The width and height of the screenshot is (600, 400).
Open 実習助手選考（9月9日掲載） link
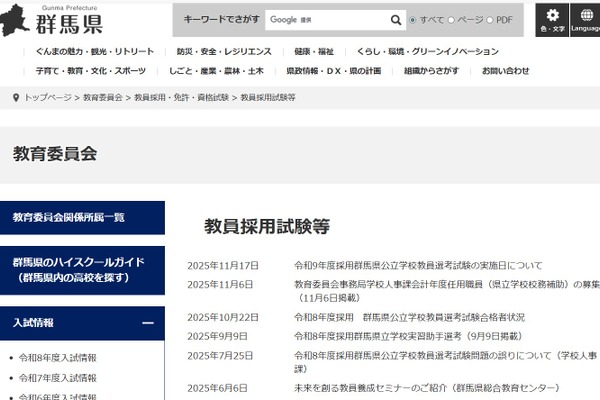[408, 336]
